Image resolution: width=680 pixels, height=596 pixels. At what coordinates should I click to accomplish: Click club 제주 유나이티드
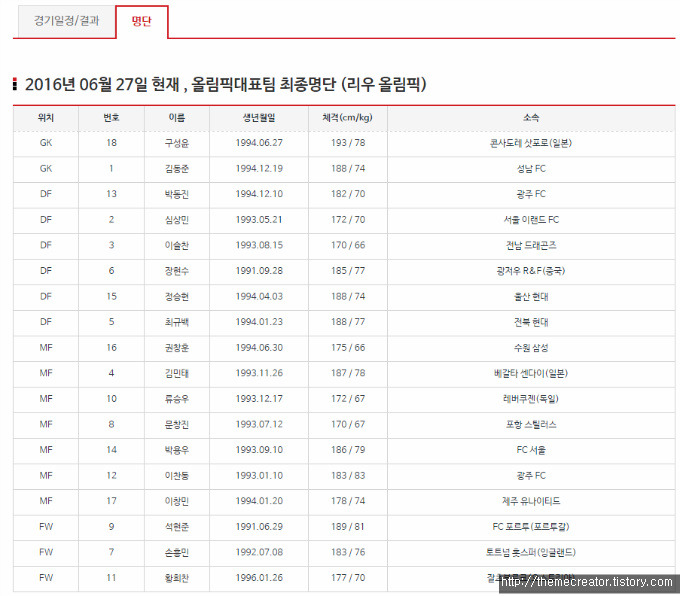[531, 501]
